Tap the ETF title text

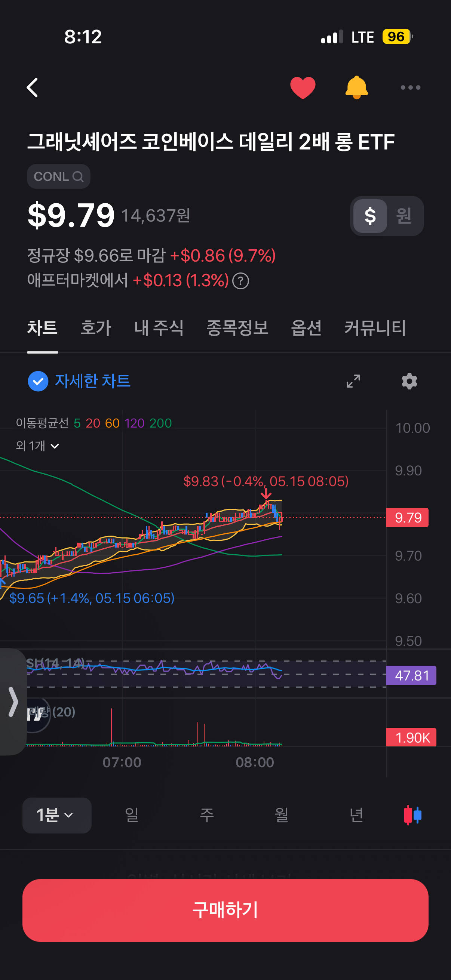click(x=211, y=142)
